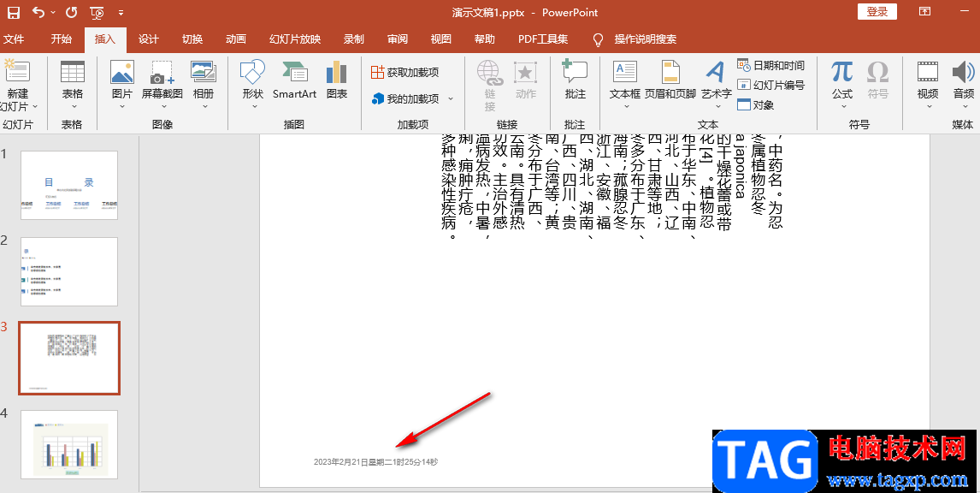This screenshot has width=980, height=493.
Task: Insert a SmartArt graphic
Action: click(x=294, y=80)
